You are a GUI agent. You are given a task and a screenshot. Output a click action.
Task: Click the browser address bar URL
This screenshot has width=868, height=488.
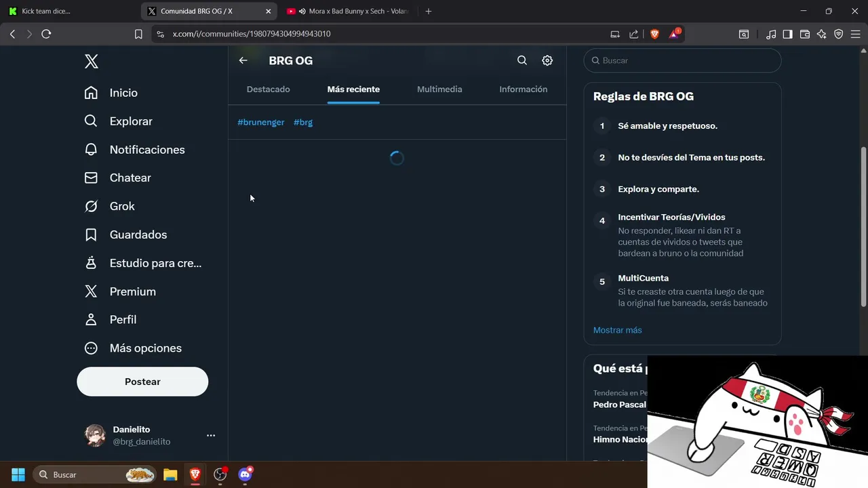click(252, 34)
